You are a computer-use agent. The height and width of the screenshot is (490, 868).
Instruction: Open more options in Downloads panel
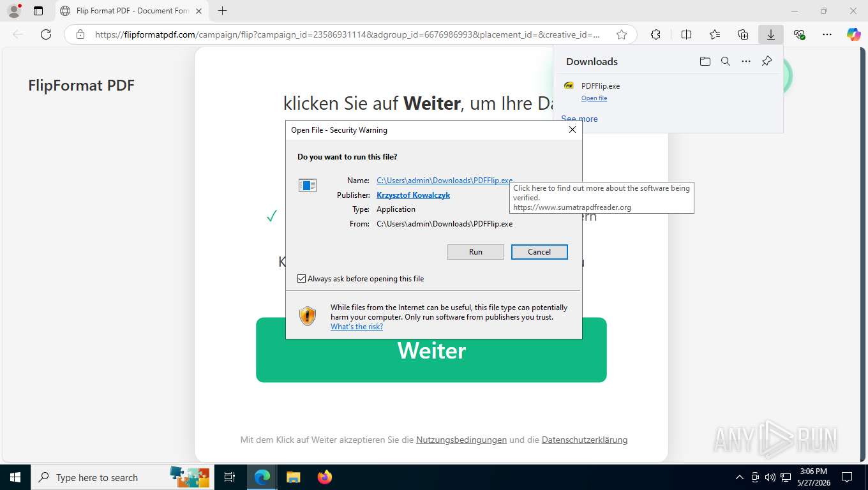point(745,61)
